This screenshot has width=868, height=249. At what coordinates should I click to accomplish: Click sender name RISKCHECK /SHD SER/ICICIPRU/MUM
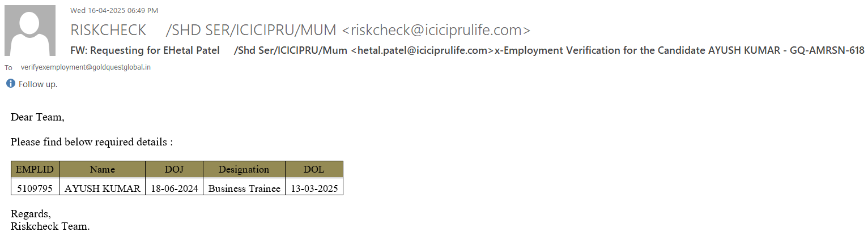pyautogui.click(x=203, y=30)
